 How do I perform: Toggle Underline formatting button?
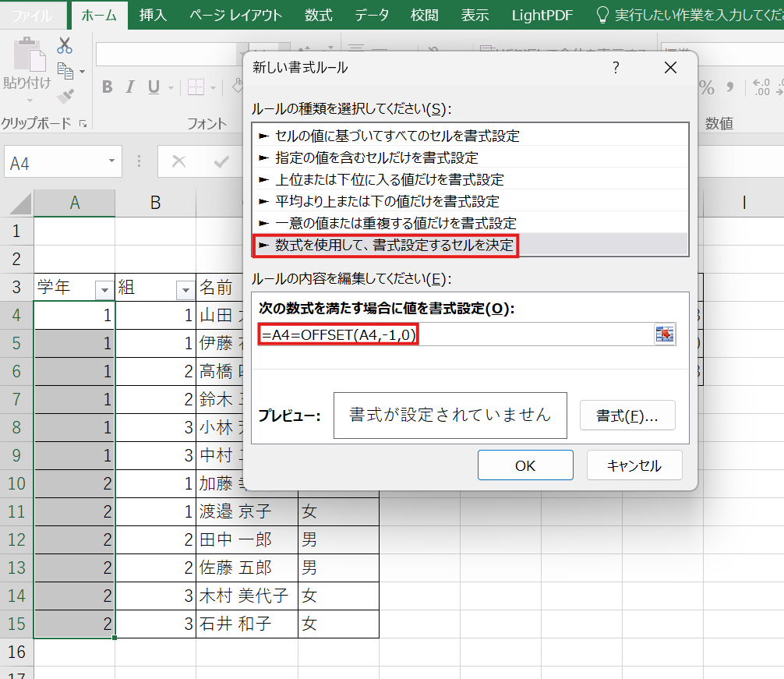point(154,87)
